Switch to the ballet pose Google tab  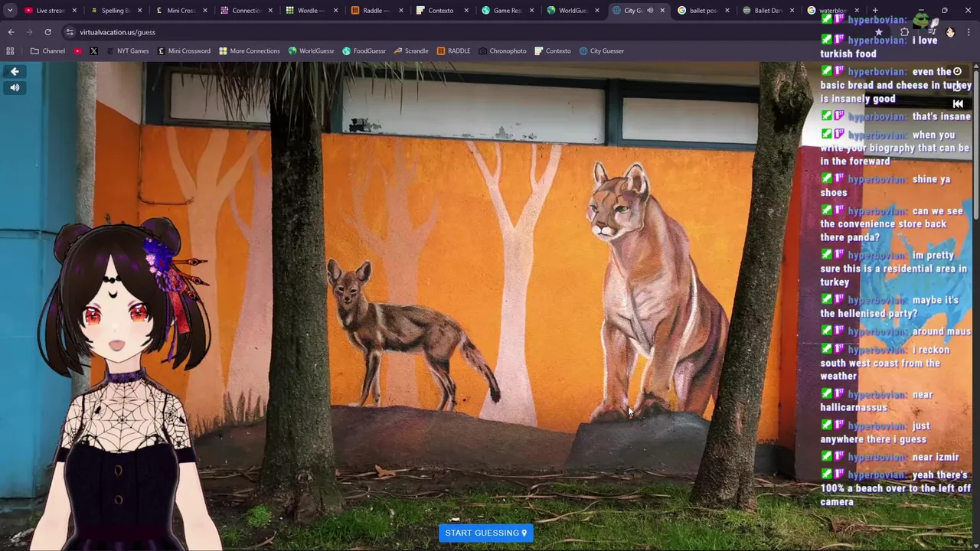(x=702, y=11)
